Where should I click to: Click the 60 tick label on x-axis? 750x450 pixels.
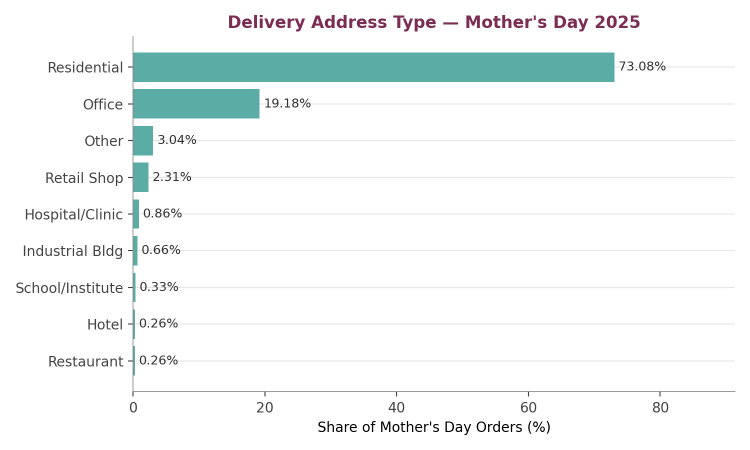pyautogui.click(x=529, y=408)
